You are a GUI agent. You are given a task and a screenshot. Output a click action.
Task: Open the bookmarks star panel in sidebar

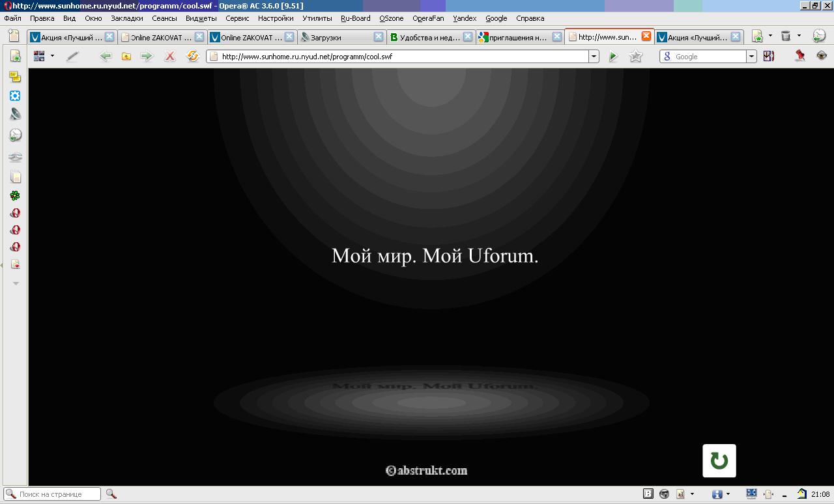point(15,57)
